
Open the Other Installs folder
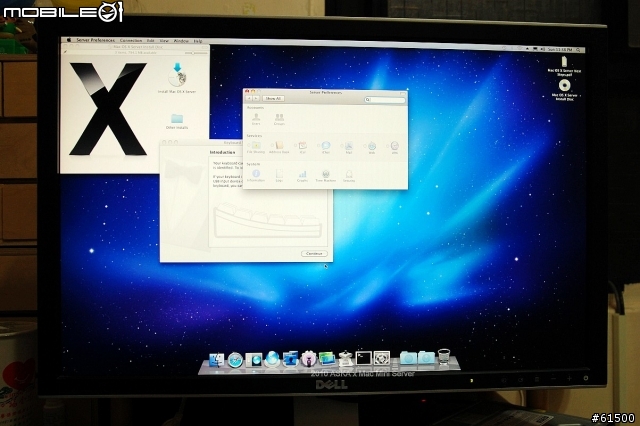177,121
